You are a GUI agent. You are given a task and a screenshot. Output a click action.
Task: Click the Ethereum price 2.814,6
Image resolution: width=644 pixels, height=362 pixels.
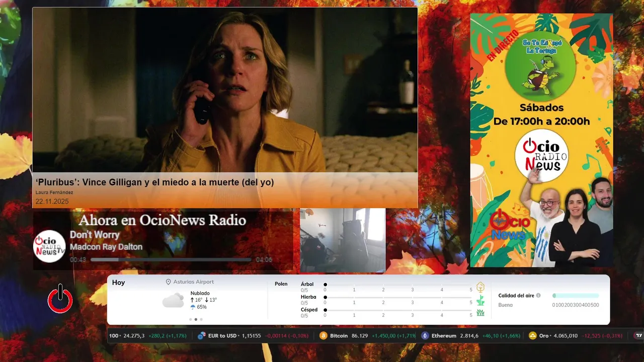[470, 336]
